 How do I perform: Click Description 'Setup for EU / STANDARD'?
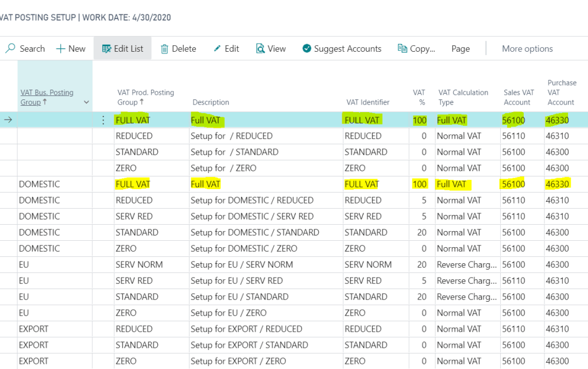tap(239, 297)
